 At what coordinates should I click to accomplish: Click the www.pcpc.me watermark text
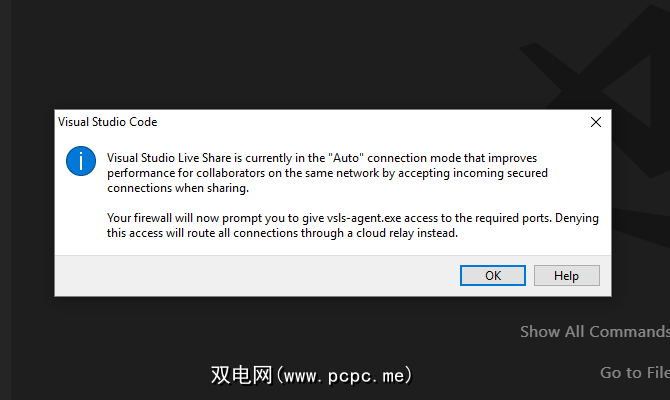tap(311, 375)
